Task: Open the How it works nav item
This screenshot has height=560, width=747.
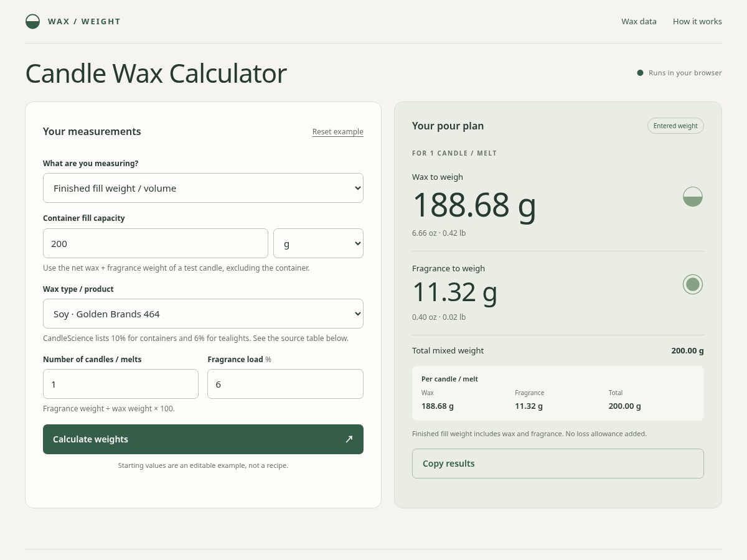Action: pyautogui.click(x=697, y=21)
